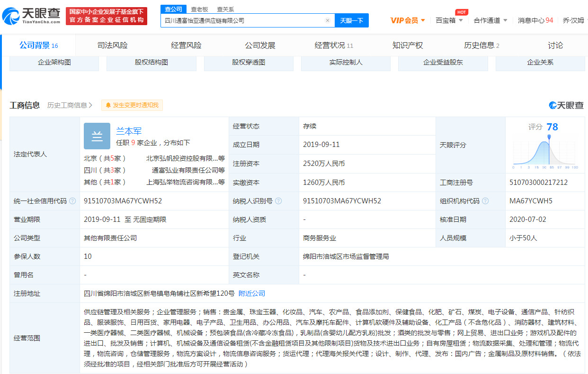Click the 工商注册号 value 510703000217212

pos(538,182)
